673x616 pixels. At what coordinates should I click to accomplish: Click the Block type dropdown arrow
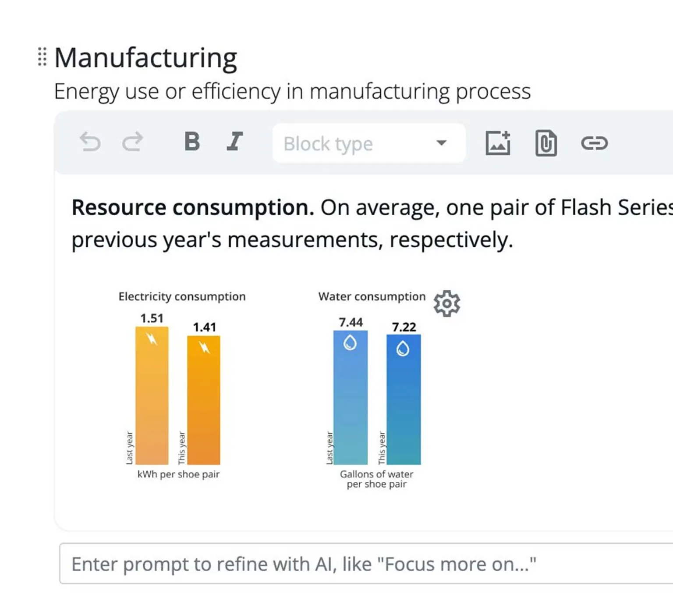[x=441, y=143]
